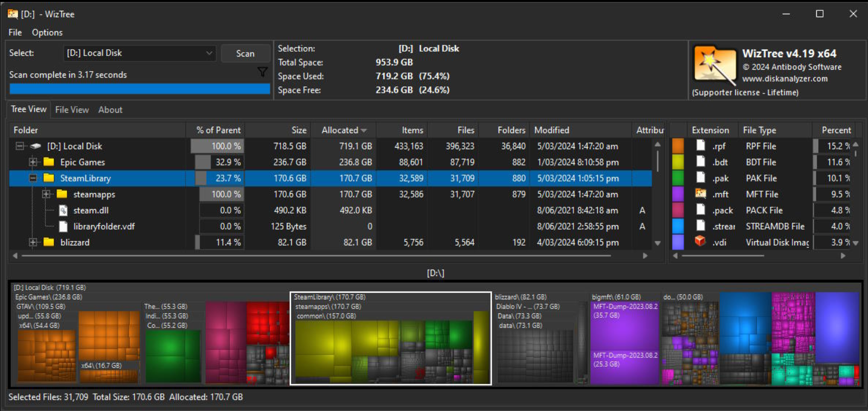Click the pink .pack color swatch
Image resolution: width=868 pixels, height=411 pixels.
point(678,210)
